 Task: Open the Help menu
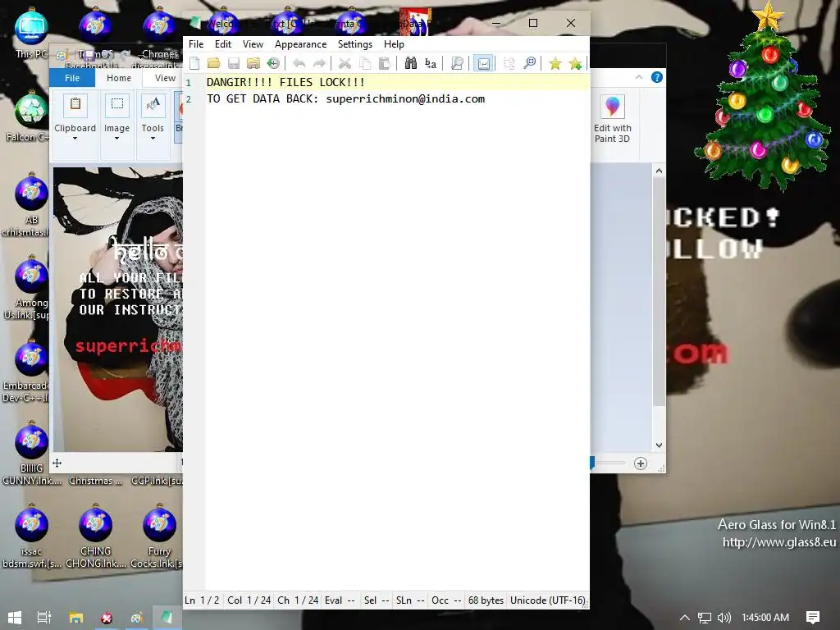tap(394, 44)
